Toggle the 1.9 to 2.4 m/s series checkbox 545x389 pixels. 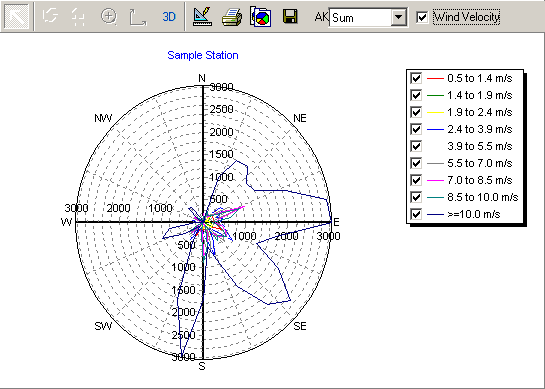pyautogui.click(x=416, y=112)
